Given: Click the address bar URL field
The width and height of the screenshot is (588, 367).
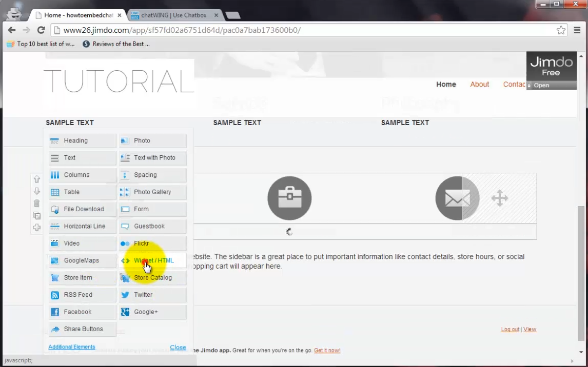Looking at the screenshot, I should point(309,30).
